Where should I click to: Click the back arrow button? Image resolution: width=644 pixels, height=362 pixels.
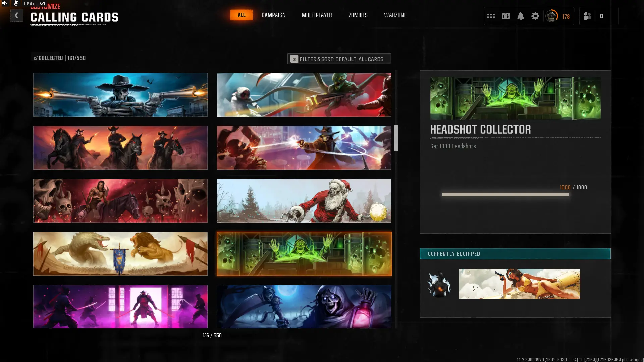[16, 15]
